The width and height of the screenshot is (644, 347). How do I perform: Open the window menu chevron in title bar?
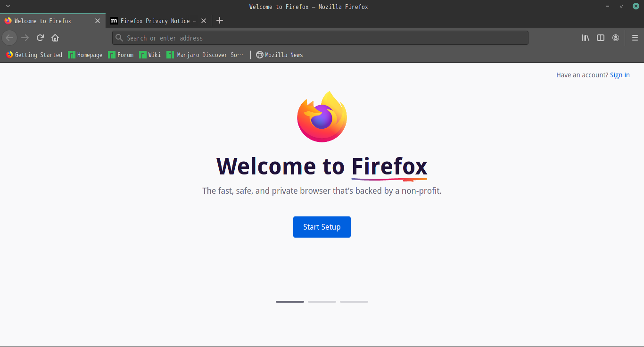pyautogui.click(x=8, y=6)
